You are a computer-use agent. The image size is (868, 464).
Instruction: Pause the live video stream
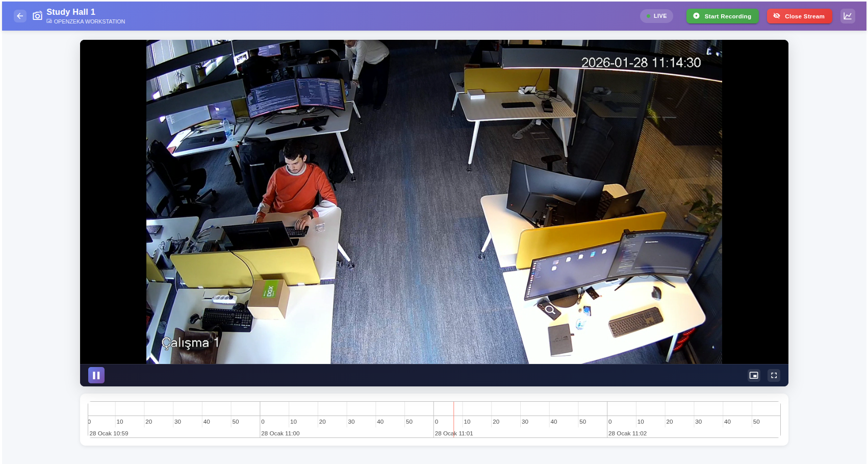96,375
